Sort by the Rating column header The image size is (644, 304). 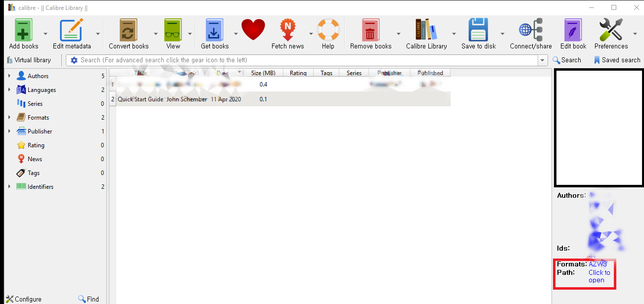pos(298,73)
